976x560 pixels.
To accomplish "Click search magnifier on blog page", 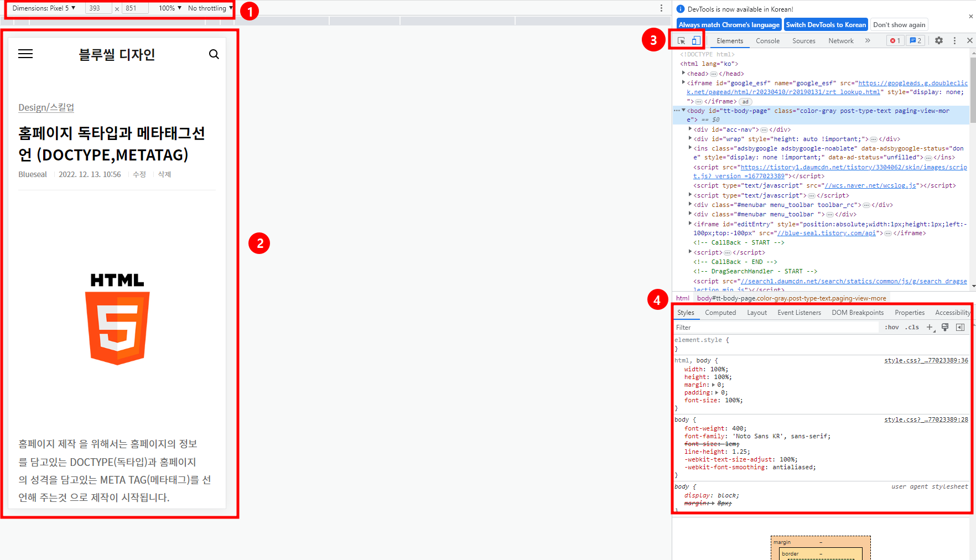I will (214, 54).
